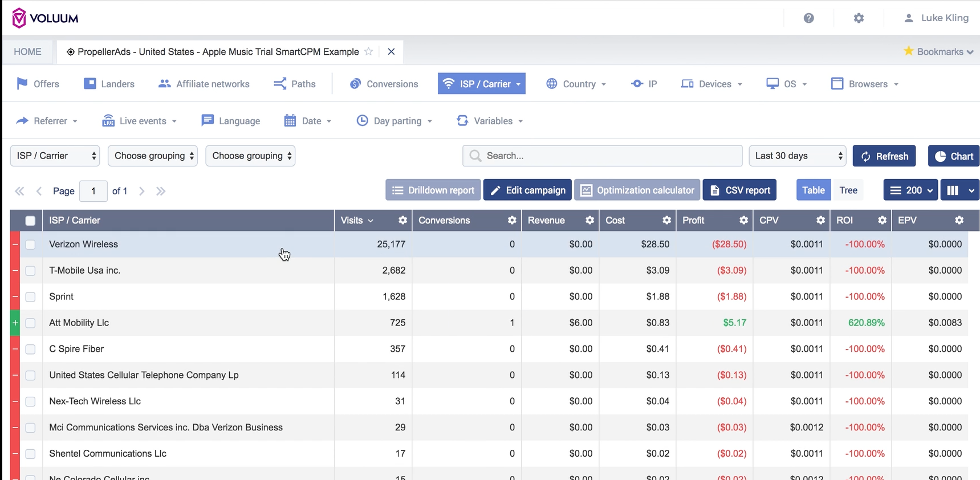Check the T-Mobile Usa inc. row checkbox

pos(30,271)
